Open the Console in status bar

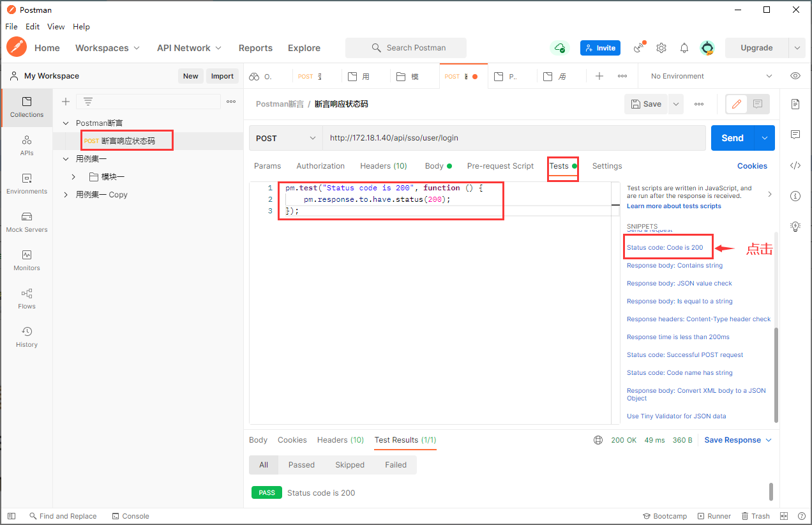131,516
